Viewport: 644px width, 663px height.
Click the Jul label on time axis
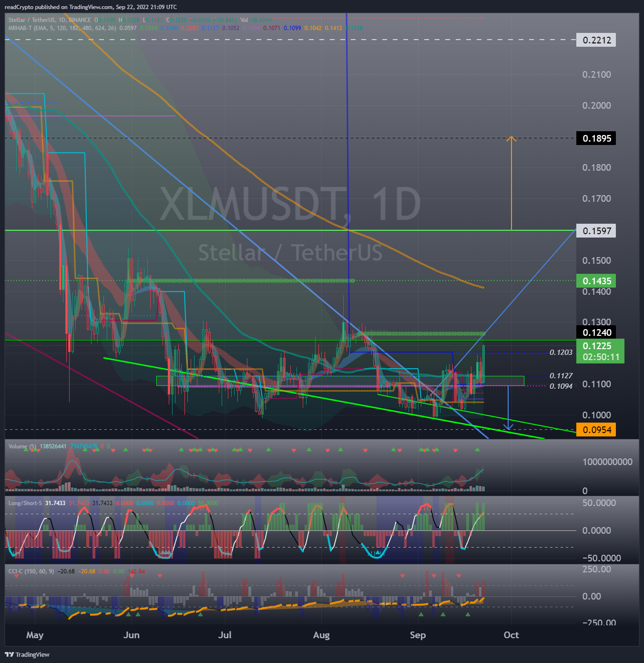[225, 635]
